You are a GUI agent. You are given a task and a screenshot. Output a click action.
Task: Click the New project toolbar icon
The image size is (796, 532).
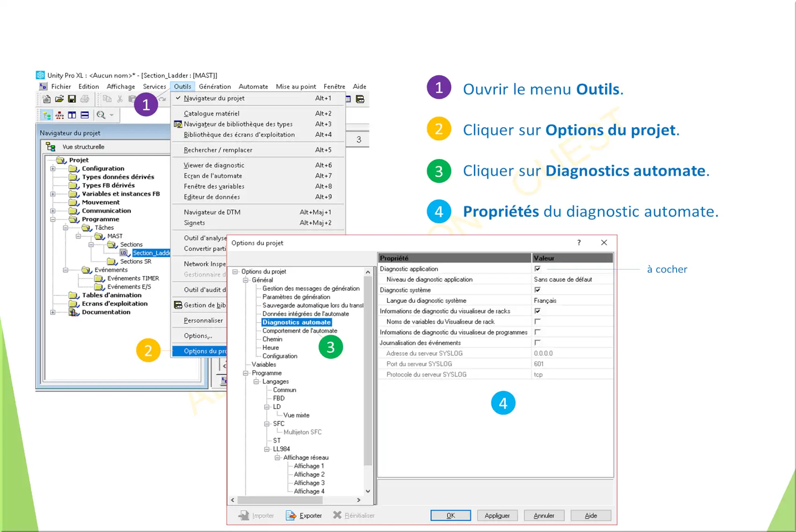46,99
